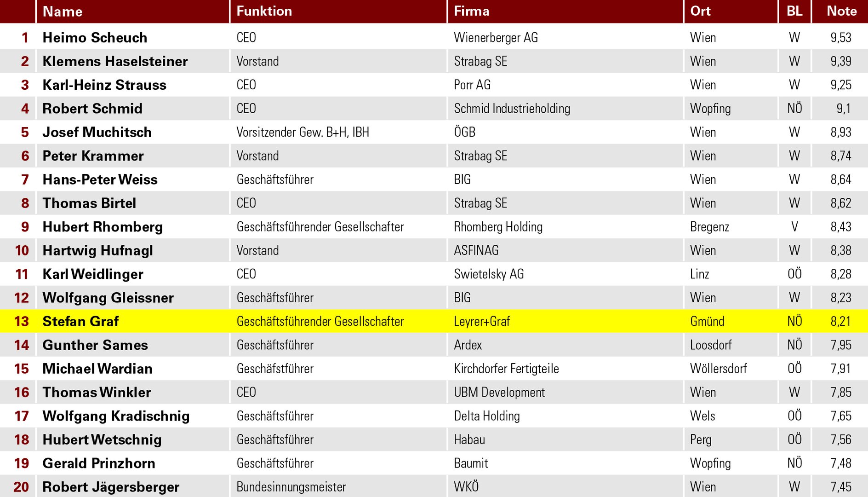Click the Note column header
868x497 pixels.
pos(841,12)
